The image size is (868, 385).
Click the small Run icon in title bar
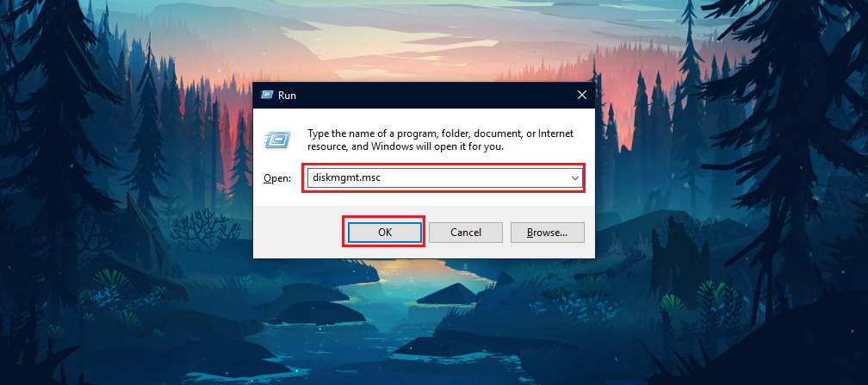[267, 96]
